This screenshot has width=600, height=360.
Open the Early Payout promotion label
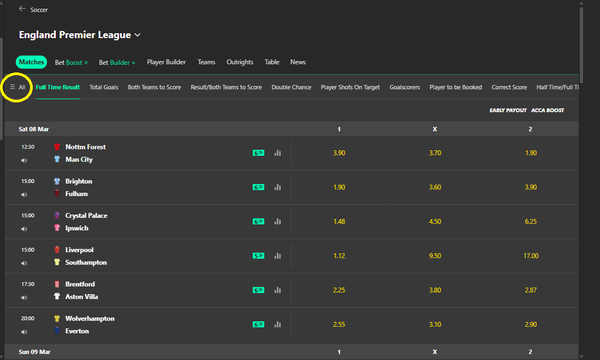pyautogui.click(x=508, y=110)
